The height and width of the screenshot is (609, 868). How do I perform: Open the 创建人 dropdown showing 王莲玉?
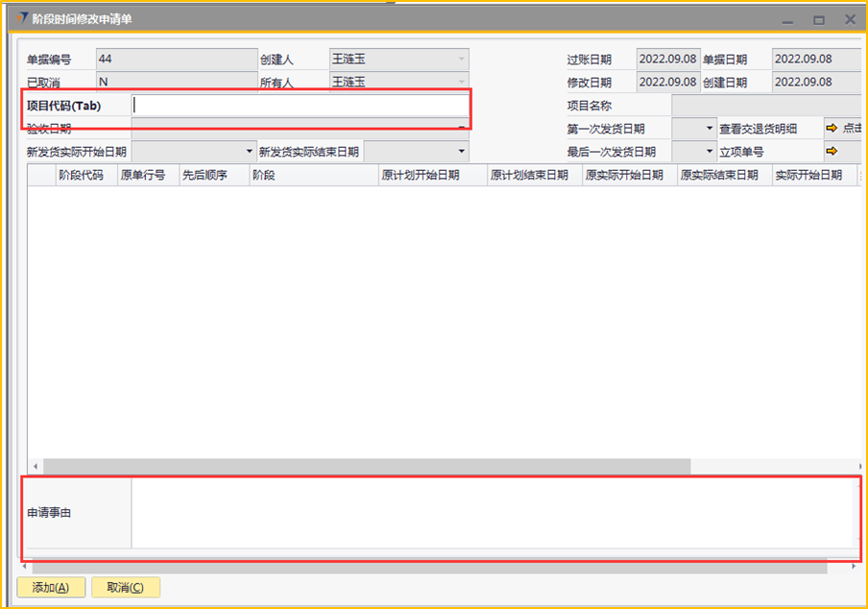click(461, 60)
